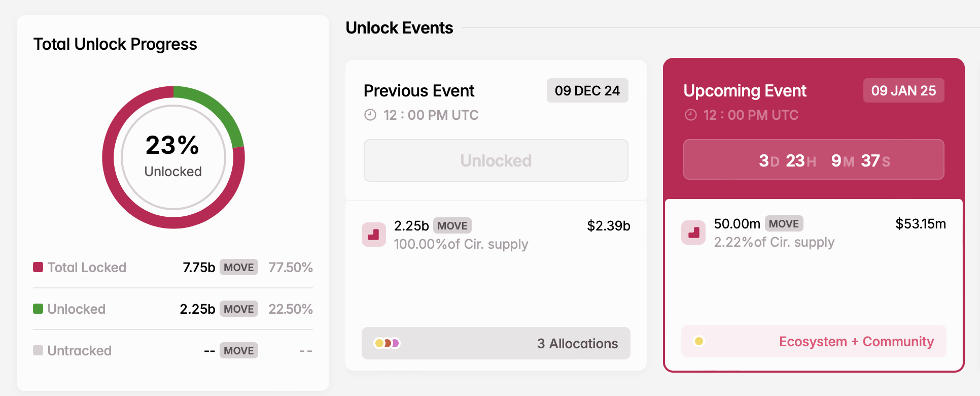Click clock icon under Upcoming Event
This screenshot has width=980, height=396.
tap(690, 115)
